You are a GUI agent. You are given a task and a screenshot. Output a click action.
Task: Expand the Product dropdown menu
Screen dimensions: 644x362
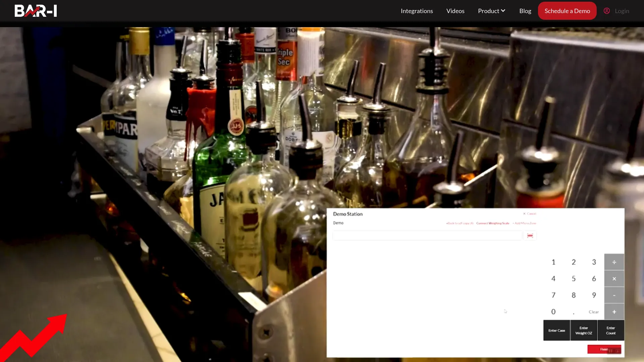(491, 11)
